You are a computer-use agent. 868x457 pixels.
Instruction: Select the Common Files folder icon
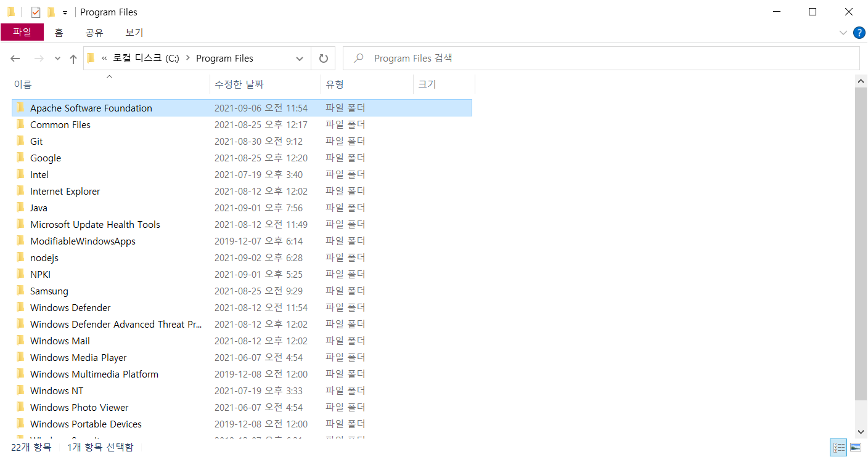tap(20, 124)
